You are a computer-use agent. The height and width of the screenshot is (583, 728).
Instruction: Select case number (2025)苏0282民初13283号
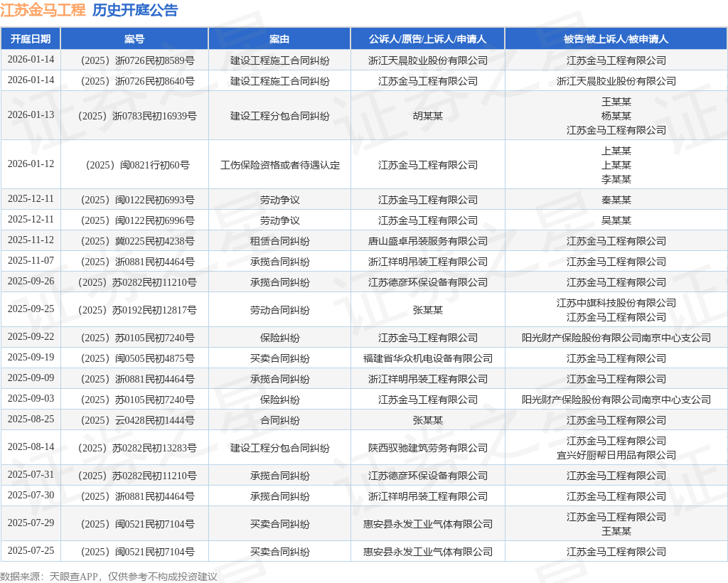[137, 448]
